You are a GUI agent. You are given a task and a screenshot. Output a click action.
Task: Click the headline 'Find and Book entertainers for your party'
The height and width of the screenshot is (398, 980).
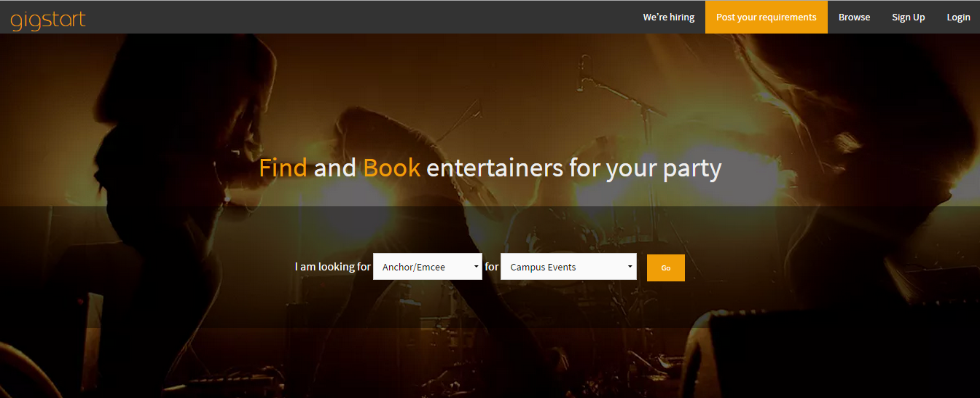[x=490, y=168]
